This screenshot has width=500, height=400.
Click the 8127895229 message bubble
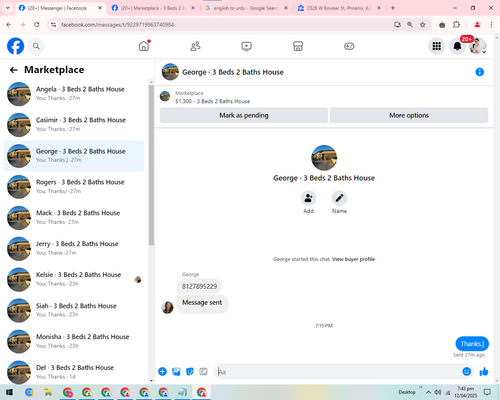pyautogui.click(x=199, y=286)
